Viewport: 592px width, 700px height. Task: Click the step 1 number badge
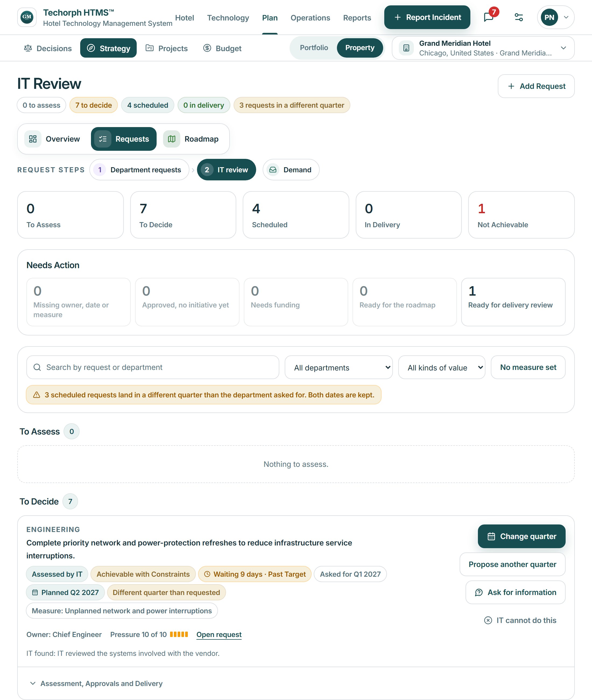click(x=100, y=170)
